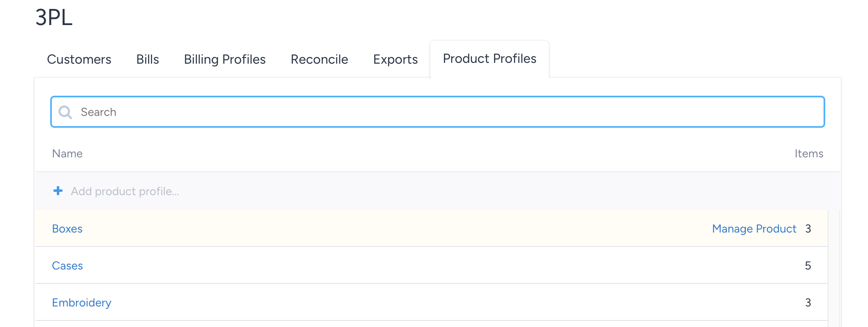The image size is (868, 327).
Task: Go to the Reconcile tab
Action: click(x=319, y=60)
